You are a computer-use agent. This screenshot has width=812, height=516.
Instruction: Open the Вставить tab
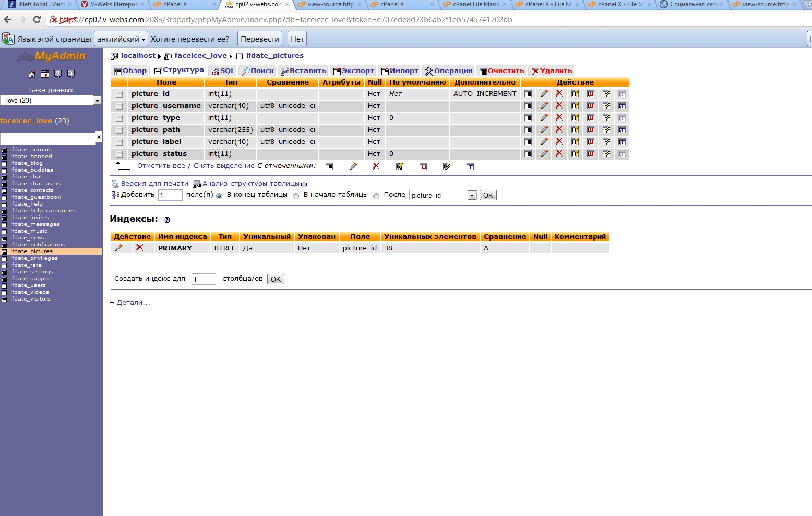click(x=303, y=71)
